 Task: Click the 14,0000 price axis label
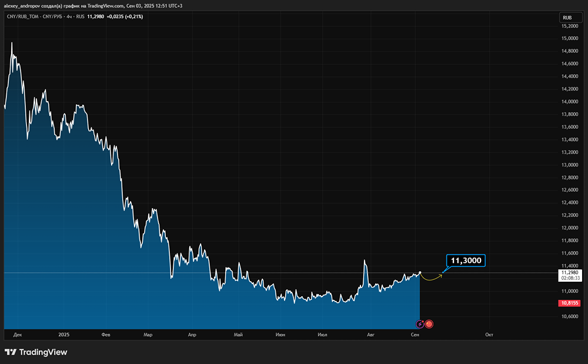(570, 102)
